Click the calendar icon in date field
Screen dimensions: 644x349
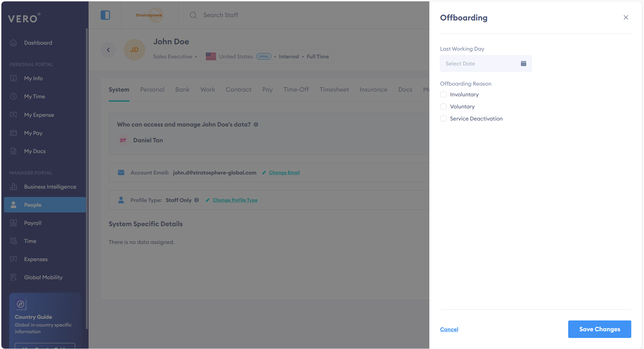[523, 64]
